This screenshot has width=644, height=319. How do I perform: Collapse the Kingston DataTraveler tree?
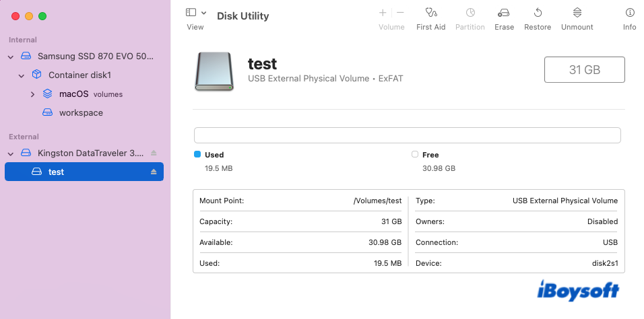pos(11,153)
